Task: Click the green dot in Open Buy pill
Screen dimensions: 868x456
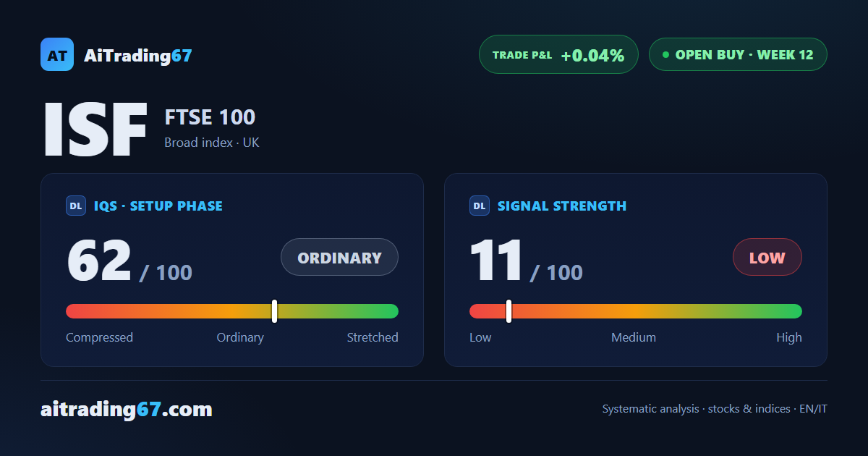Action: click(x=665, y=55)
